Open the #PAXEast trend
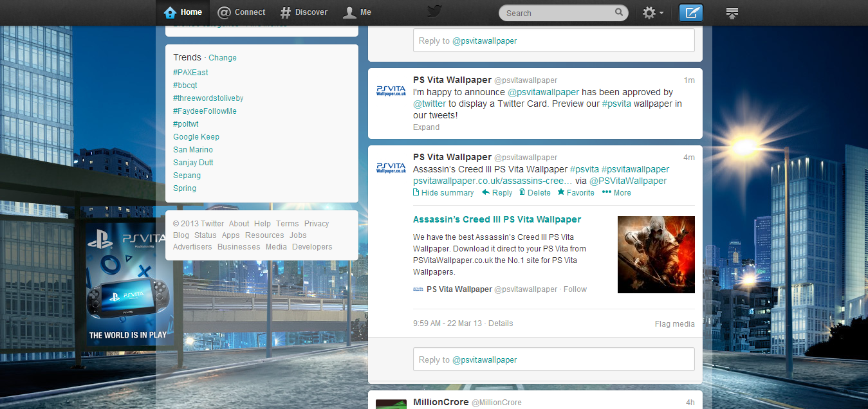The image size is (868, 409). pos(190,73)
